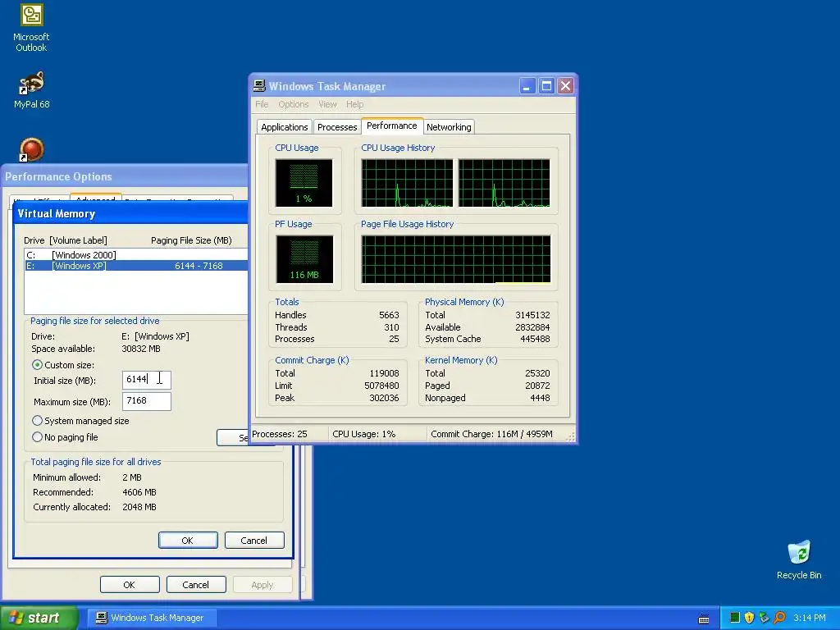Open the Help menu in Task Manager
840x630 pixels.
point(354,104)
